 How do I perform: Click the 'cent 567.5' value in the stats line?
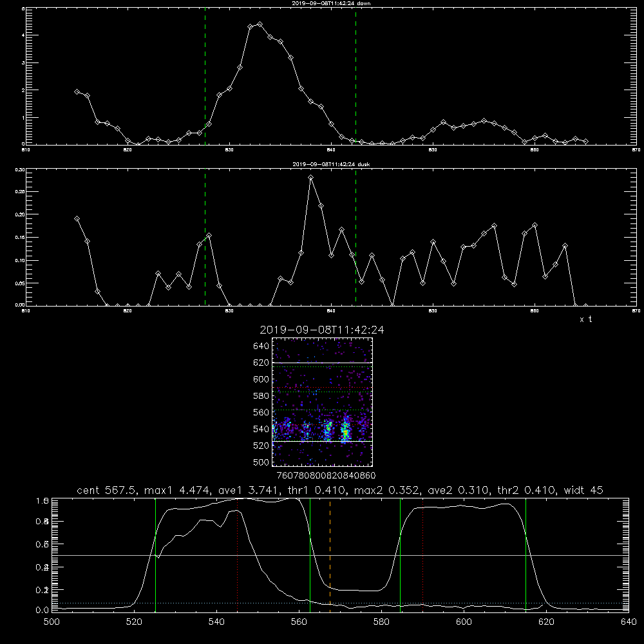point(108,490)
